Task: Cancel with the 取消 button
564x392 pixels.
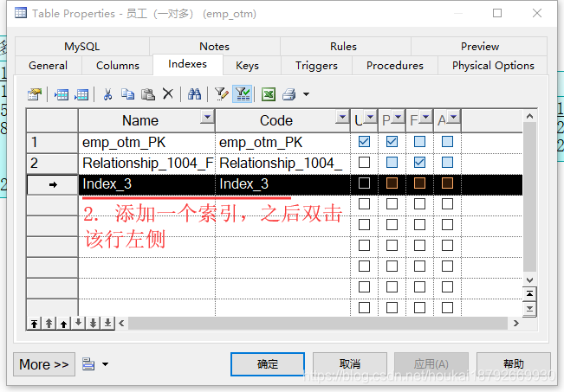Action: click(x=350, y=364)
